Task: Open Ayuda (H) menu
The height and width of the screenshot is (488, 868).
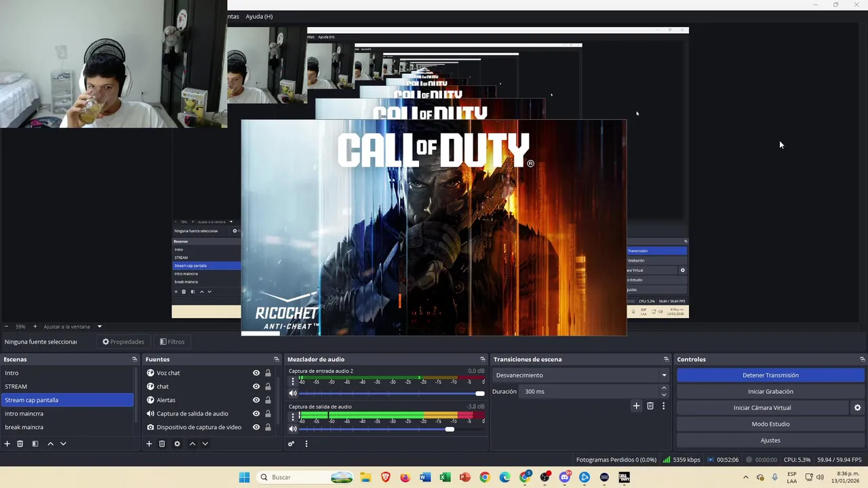Action: [x=259, y=16]
